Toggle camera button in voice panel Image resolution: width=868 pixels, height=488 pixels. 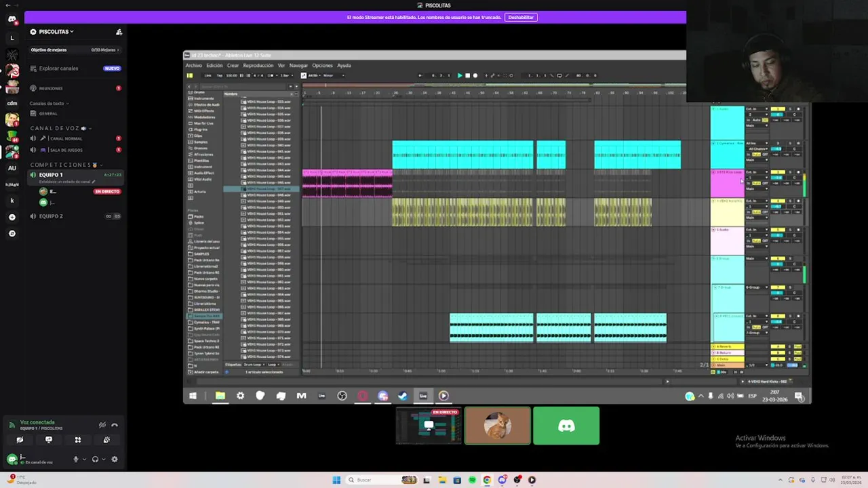20,440
